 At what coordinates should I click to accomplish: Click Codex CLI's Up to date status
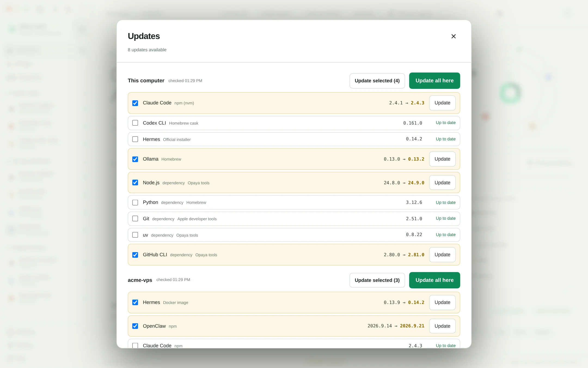click(446, 123)
